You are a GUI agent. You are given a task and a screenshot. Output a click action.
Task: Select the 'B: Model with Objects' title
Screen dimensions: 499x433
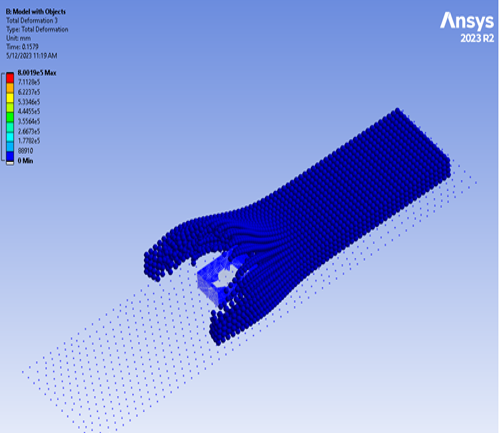(x=36, y=12)
